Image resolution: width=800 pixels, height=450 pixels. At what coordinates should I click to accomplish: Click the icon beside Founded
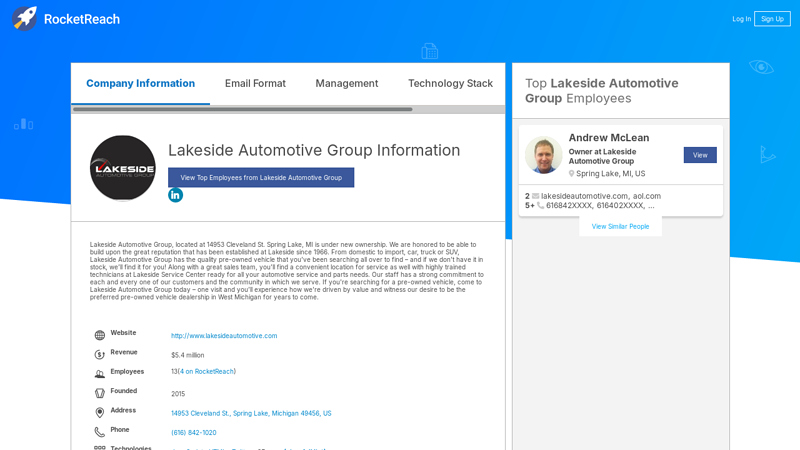(x=99, y=393)
